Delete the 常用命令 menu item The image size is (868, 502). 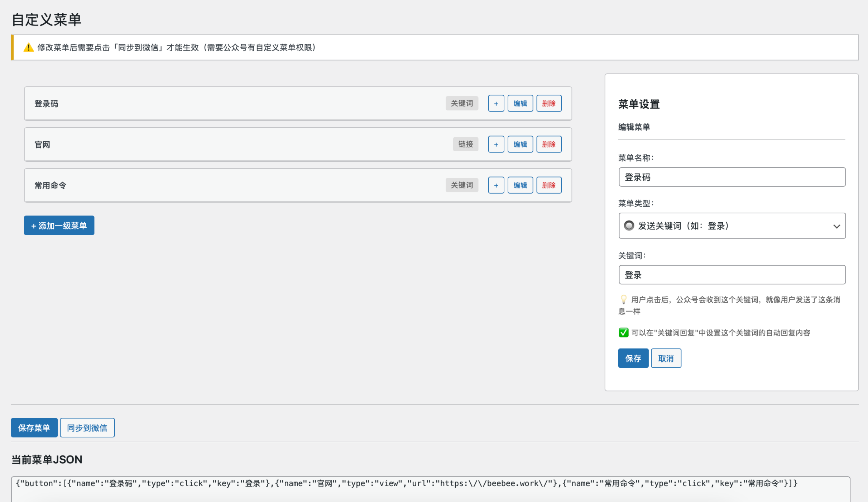tap(548, 185)
